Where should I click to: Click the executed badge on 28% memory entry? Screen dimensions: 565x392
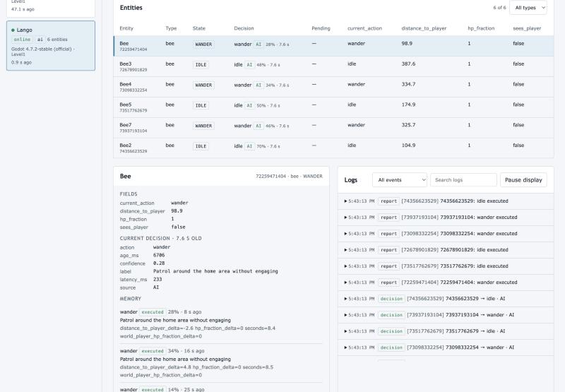[x=153, y=312]
